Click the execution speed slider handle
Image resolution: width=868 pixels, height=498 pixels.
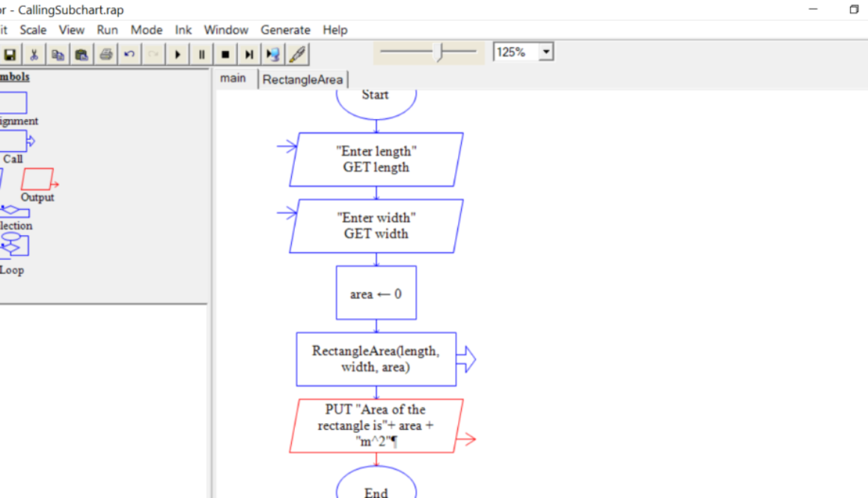coord(441,52)
